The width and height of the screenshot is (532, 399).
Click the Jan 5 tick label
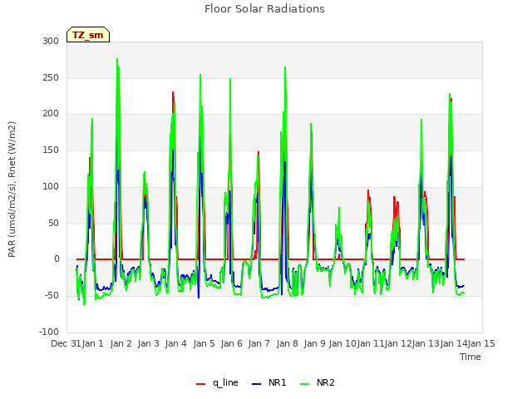204,343
